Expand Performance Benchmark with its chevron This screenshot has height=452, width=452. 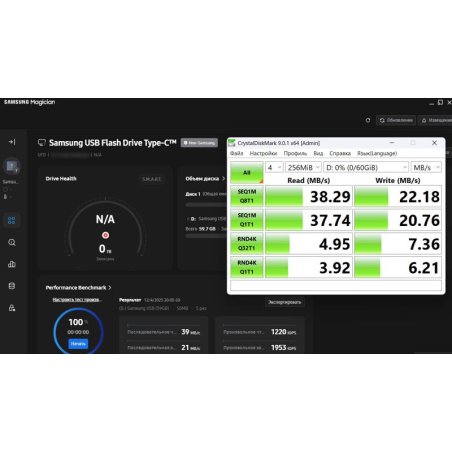[110, 287]
